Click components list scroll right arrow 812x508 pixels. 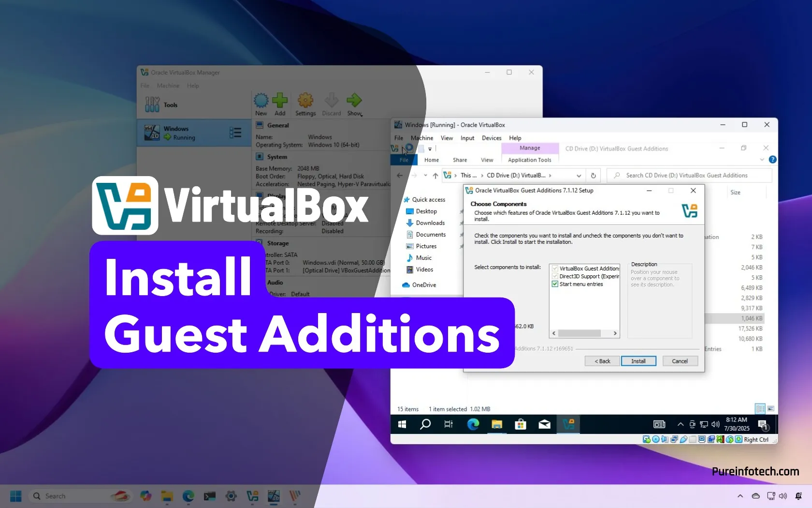(615, 333)
